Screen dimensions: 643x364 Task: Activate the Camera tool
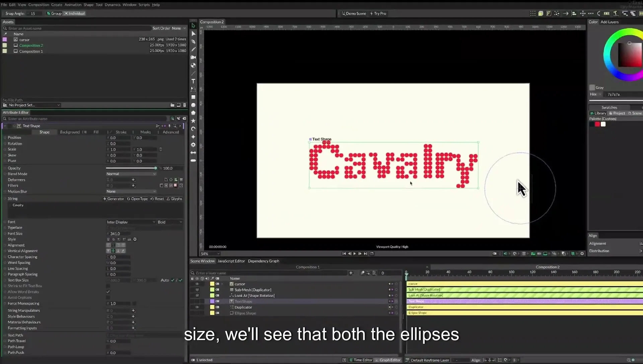[193, 57]
